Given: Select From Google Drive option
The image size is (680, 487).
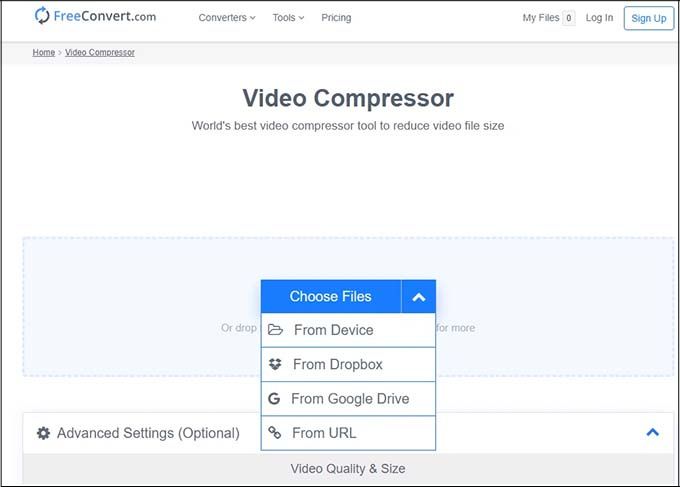Looking at the screenshot, I should 348,399.
